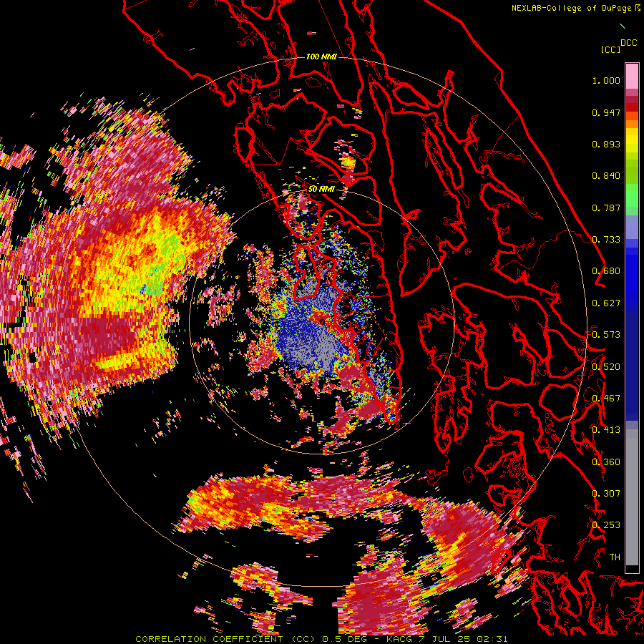This screenshot has height=644, width=644.
Task: Click the 0.733 scale value
Action: [x=606, y=240]
